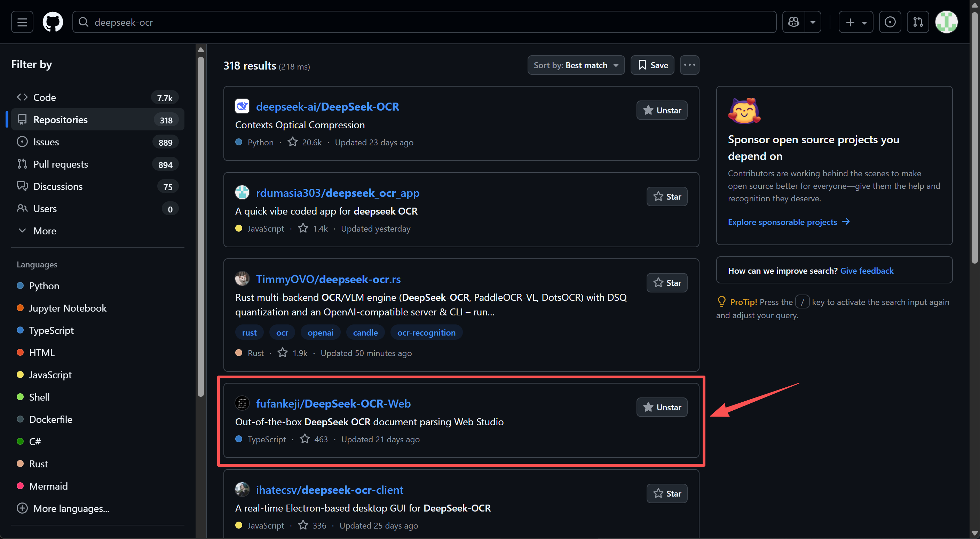Open the create new plus menu
The image size is (980, 539).
point(856,22)
